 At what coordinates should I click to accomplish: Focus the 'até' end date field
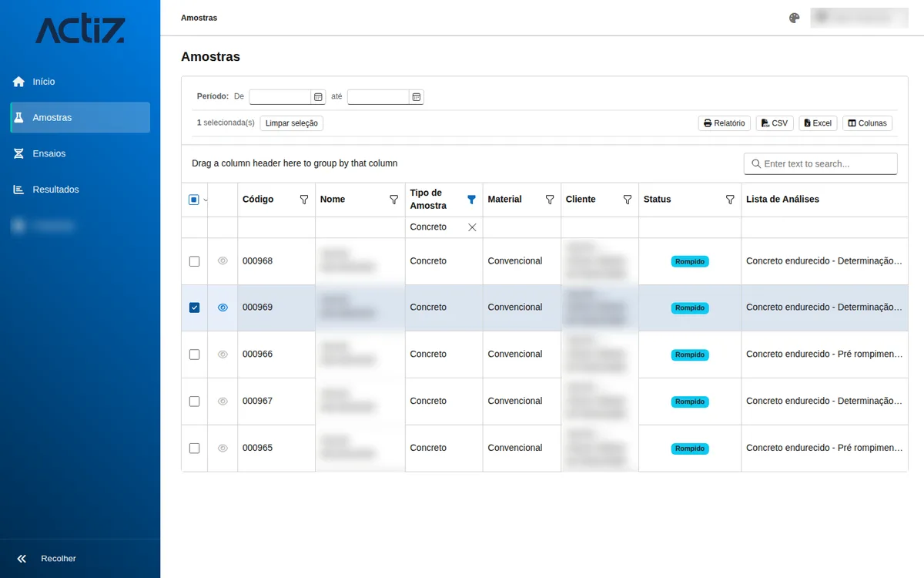click(x=378, y=97)
